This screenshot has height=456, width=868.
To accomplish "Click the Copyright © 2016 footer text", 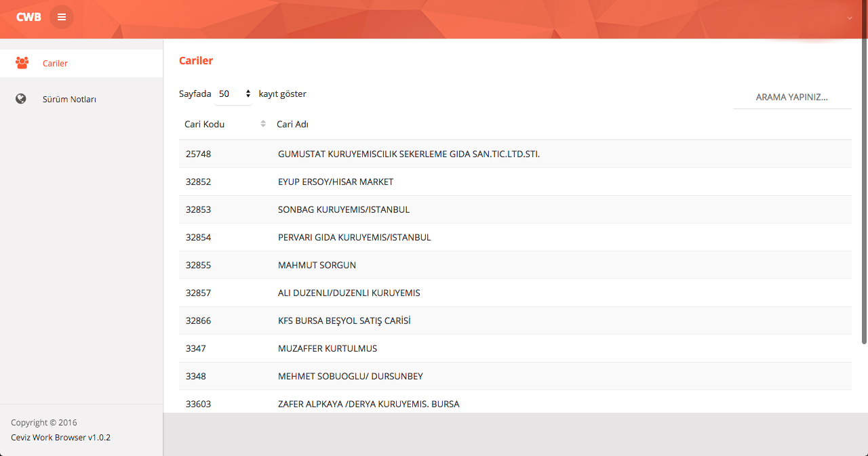I will [x=44, y=422].
